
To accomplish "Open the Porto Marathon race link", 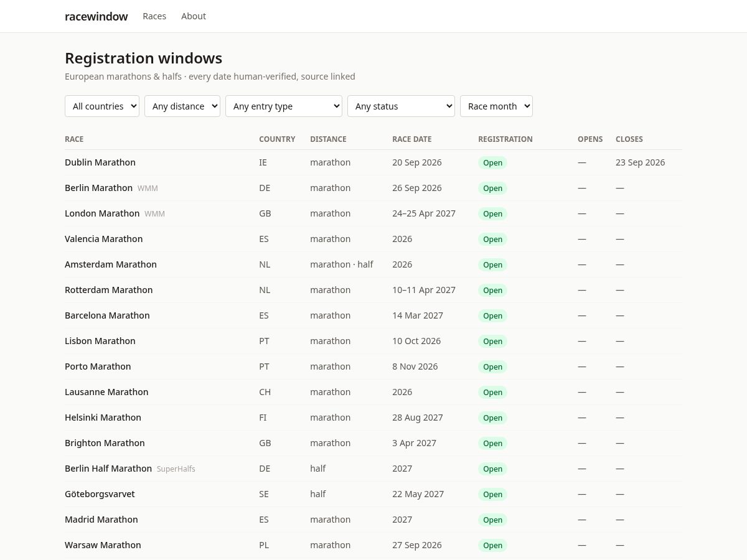I will point(98,366).
